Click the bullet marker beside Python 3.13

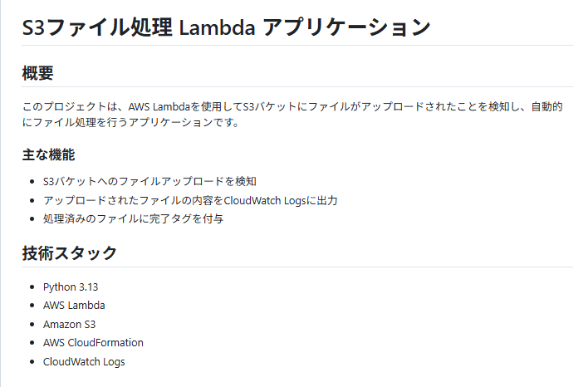point(32,287)
